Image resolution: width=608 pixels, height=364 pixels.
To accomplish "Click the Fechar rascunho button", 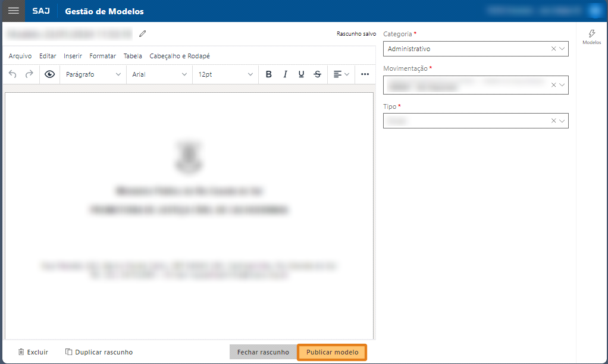I will (264, 352).
